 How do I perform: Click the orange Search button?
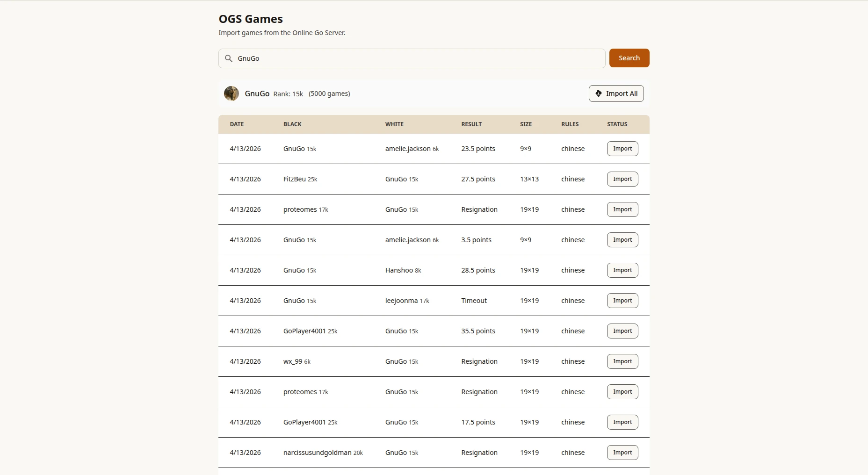629,58
